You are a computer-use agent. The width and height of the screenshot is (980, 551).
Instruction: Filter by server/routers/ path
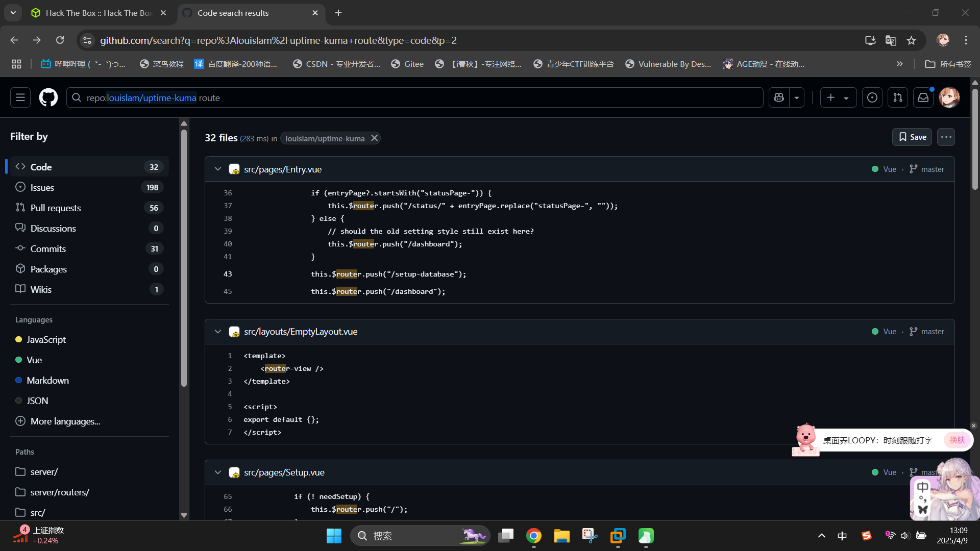[x=60, y=492]
